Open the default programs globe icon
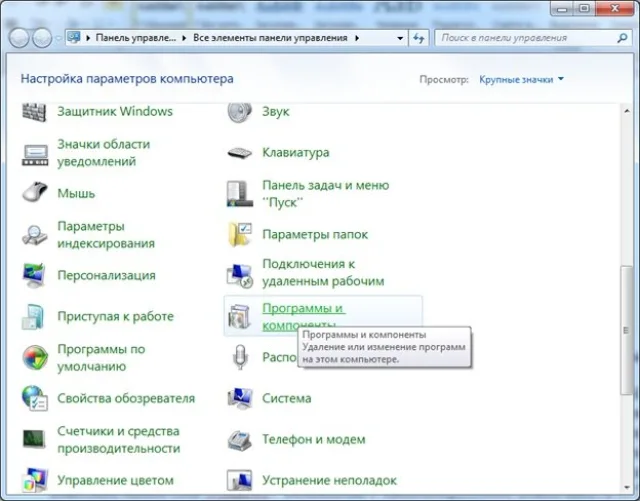640x501 pixels. 35,358
